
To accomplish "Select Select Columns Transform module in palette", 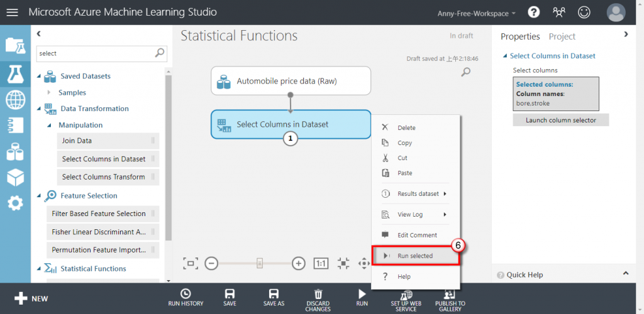I will pyautogui.click(x=108, y=177).
